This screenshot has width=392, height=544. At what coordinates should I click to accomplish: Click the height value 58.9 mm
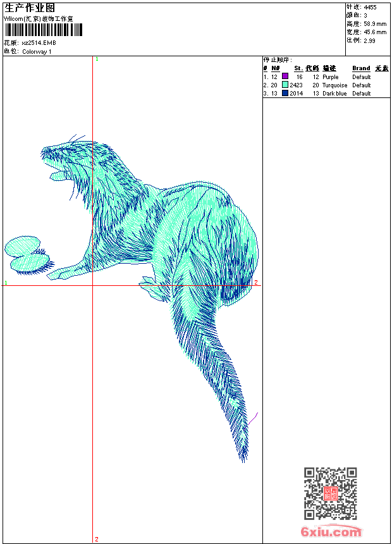point(375,24)
